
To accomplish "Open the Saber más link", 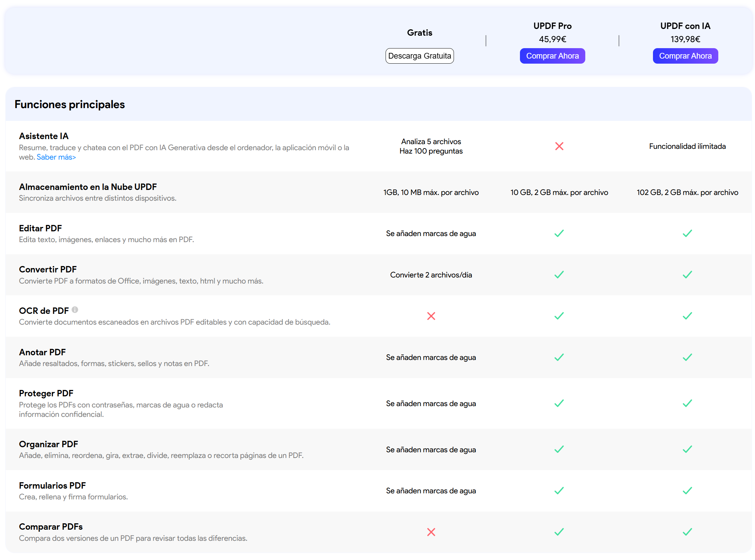I will [x=56, y=157].
